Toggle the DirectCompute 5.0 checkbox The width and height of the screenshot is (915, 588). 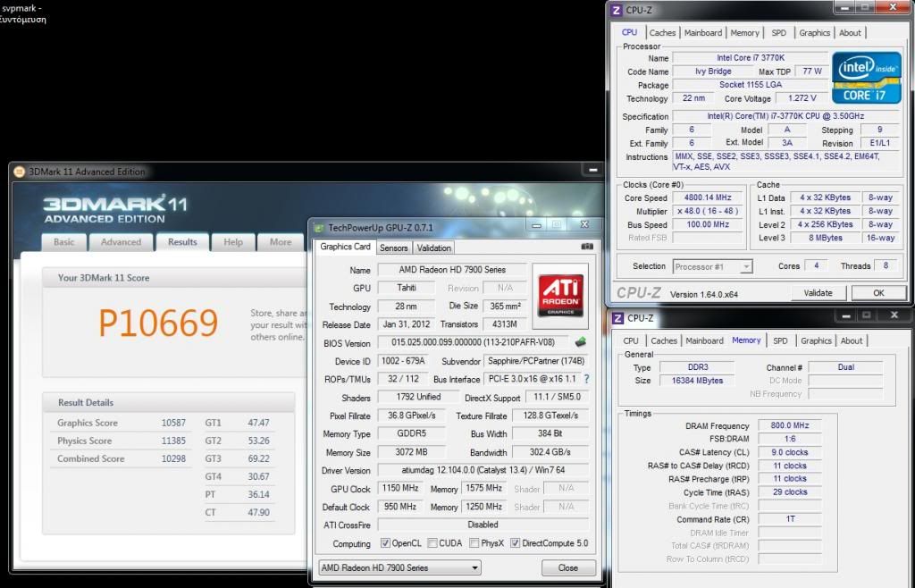[515, 543]
